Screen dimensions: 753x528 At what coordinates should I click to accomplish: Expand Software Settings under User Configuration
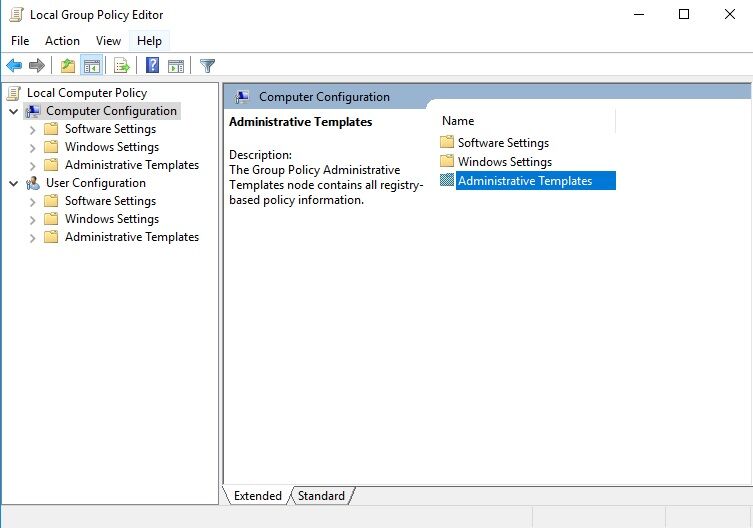[32, 202]
